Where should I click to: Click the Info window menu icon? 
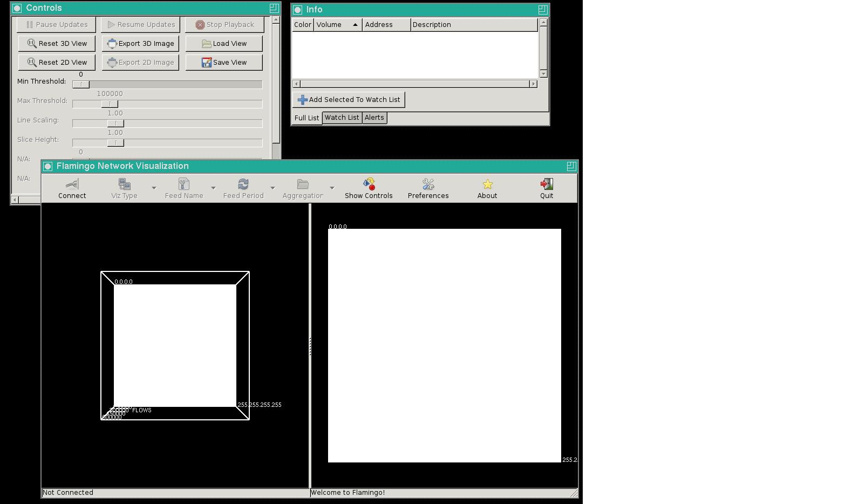point(297,10)
